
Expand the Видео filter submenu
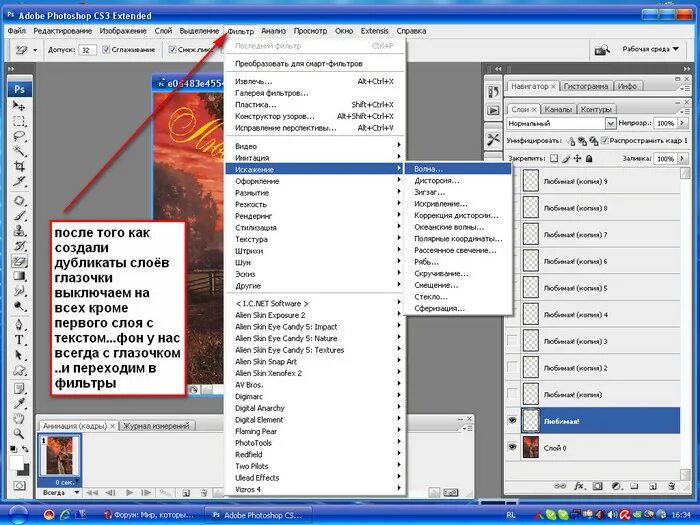click(315, 146)
